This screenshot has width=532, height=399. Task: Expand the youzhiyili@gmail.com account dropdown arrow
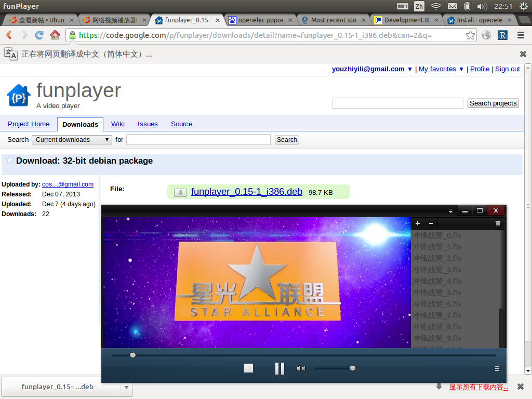410,69
